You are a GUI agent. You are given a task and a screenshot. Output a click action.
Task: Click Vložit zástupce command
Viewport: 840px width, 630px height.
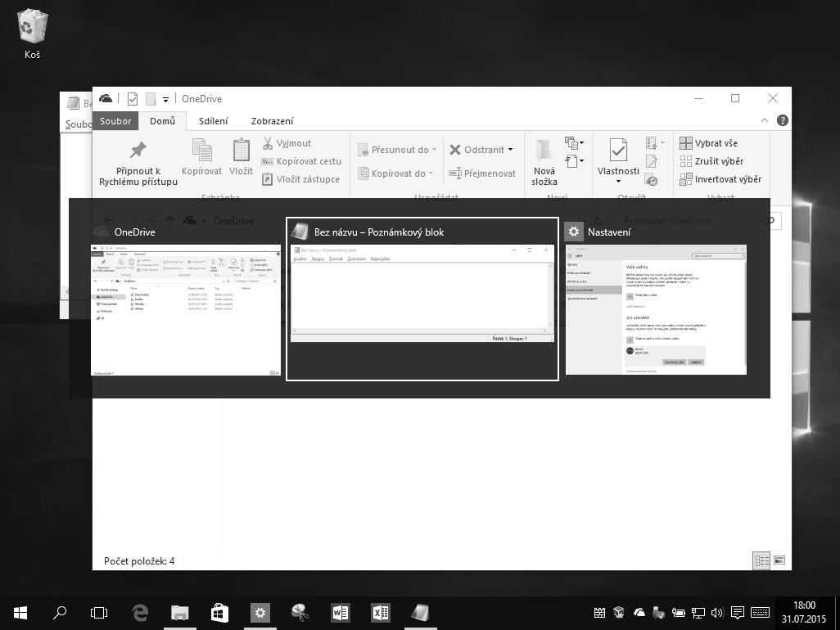point(300,179)
